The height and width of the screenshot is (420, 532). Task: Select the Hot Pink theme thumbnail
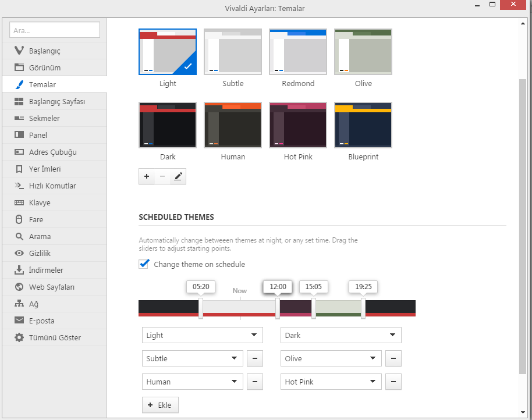pyautogui.click(x=298, y=125)
